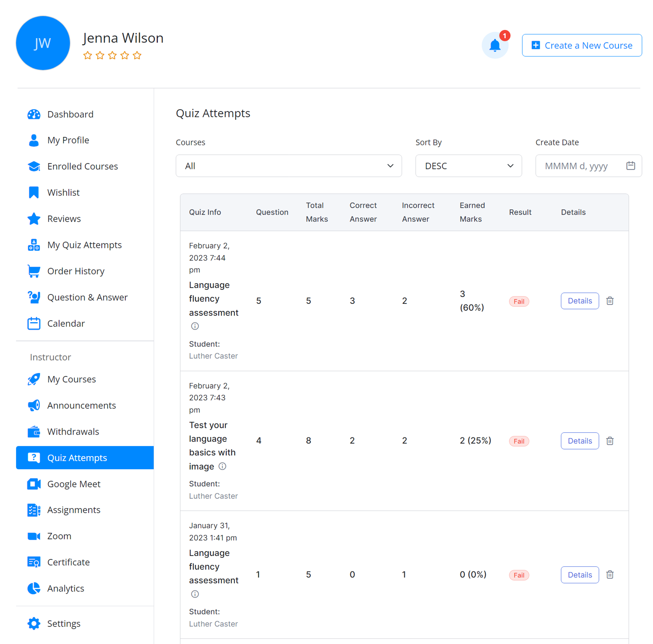Click the Create Date input field
The image size is (653, 644).
pos(580,166)
